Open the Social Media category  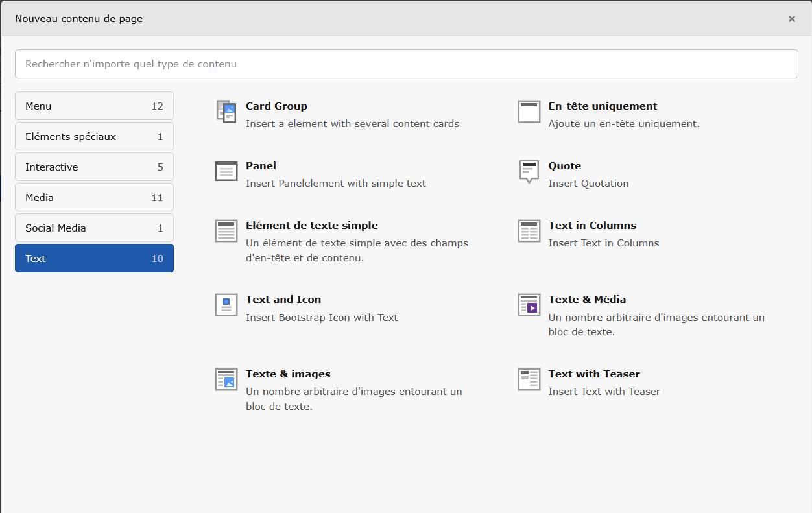tap(94, 228)
